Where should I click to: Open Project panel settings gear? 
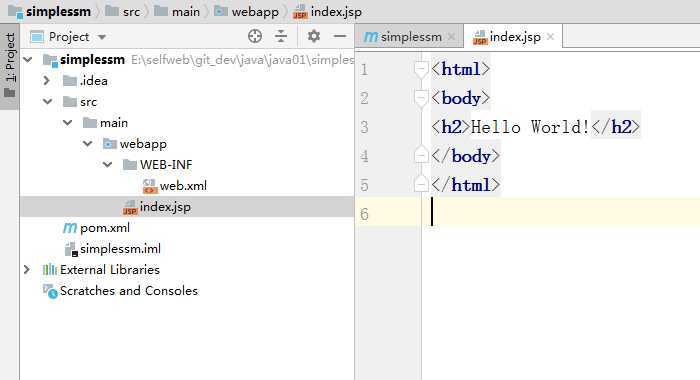click(314, 36)
